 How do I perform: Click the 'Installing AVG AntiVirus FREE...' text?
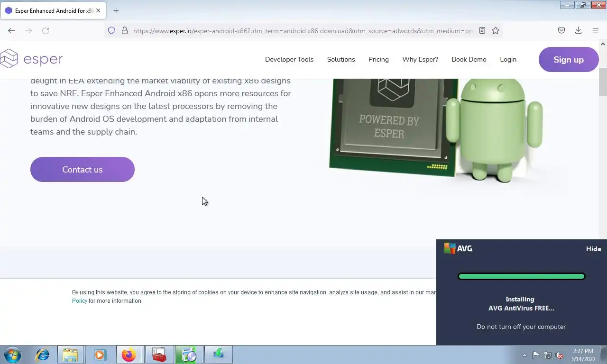click(521, 303)
